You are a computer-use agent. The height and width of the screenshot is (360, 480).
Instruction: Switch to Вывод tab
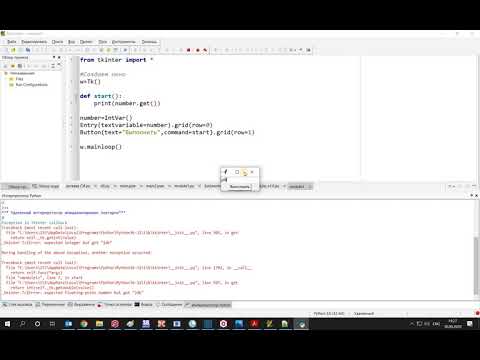click(x=143, y=305)
